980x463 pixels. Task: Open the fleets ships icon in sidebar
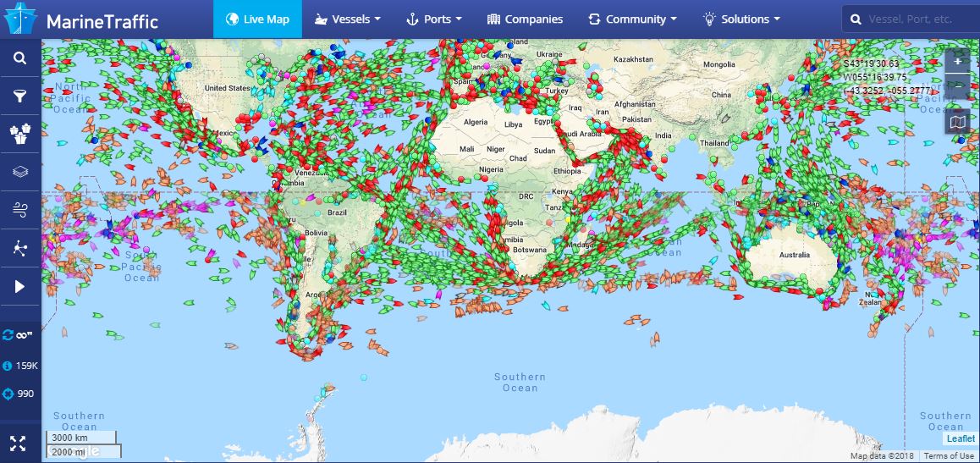(x=19, y=133)
